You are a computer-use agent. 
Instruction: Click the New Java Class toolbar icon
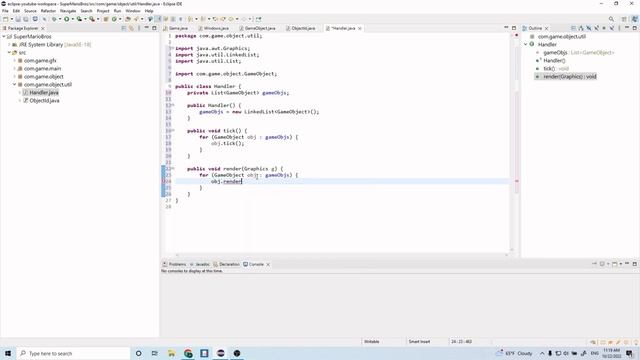pos(114,19)
